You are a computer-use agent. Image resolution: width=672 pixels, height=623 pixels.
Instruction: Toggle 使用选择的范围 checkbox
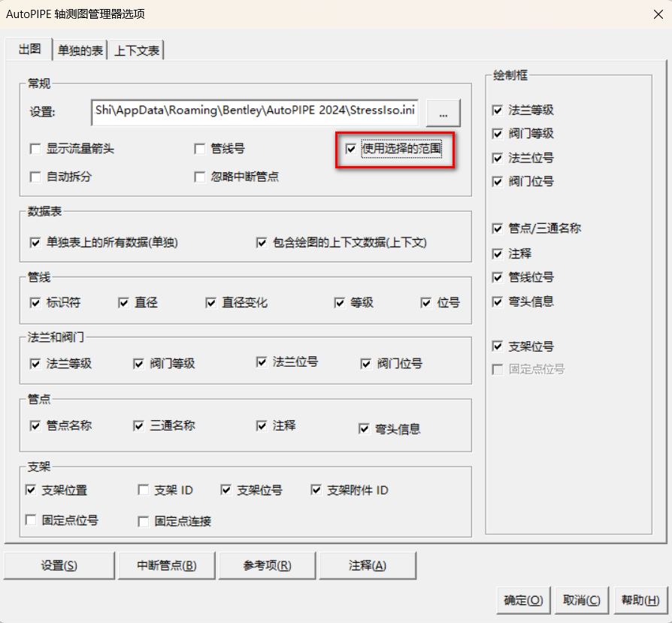coord(351,149)
